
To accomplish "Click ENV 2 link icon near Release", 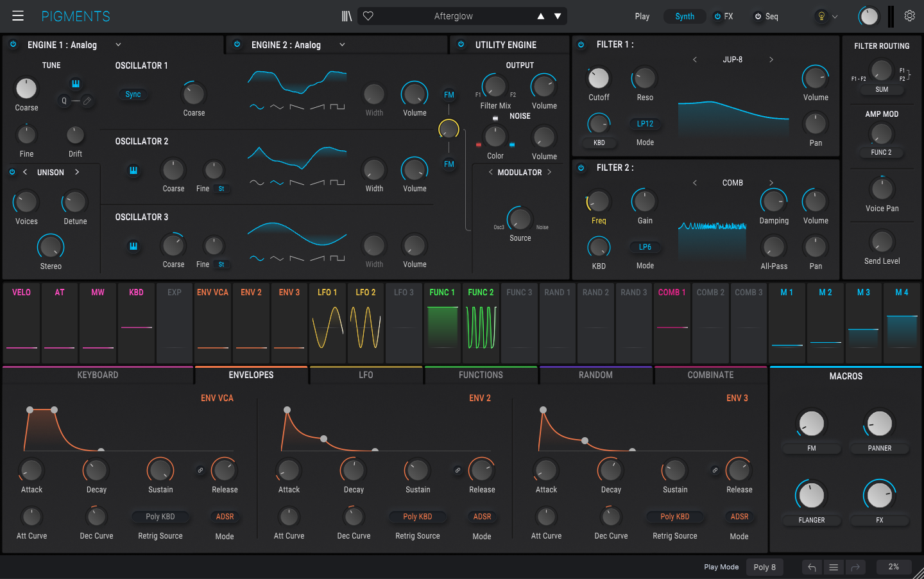I will (x=458, y=471).
